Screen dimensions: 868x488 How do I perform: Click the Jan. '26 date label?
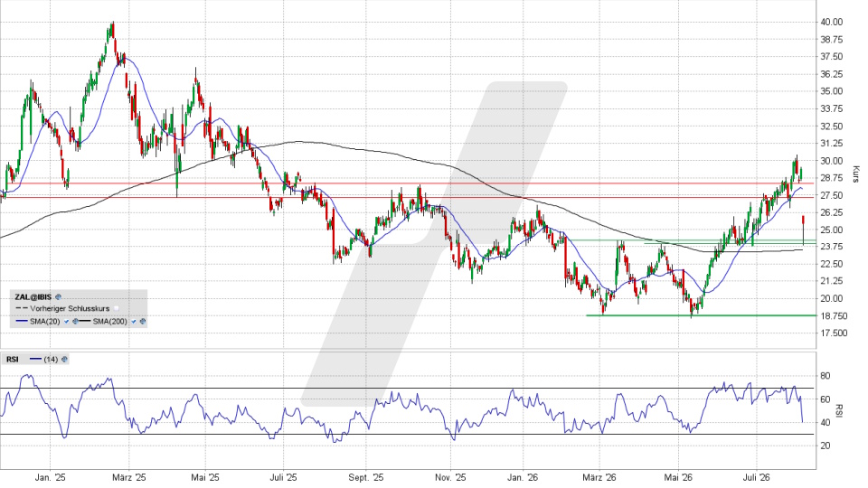(524, 477)
